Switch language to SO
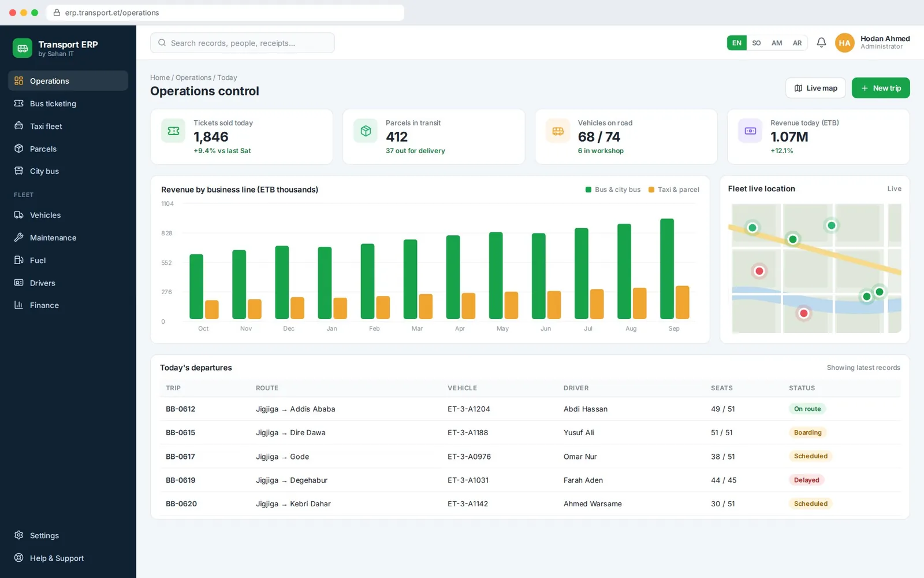924x578 pixels. coord(757,43)
